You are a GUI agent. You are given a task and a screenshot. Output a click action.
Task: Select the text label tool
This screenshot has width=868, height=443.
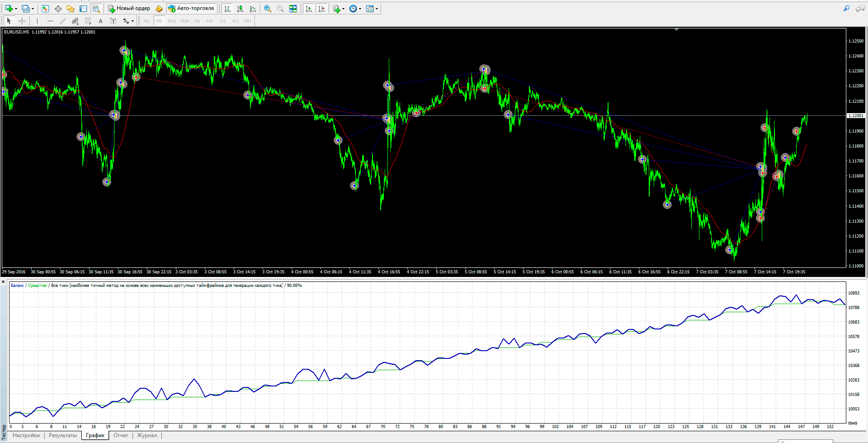pos(113,21)
